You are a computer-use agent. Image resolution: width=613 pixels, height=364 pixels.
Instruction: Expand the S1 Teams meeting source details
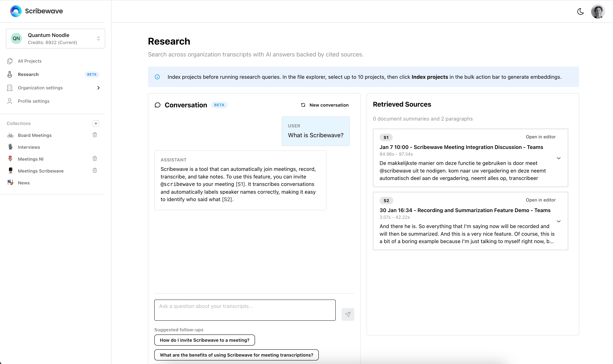(559, 158)
